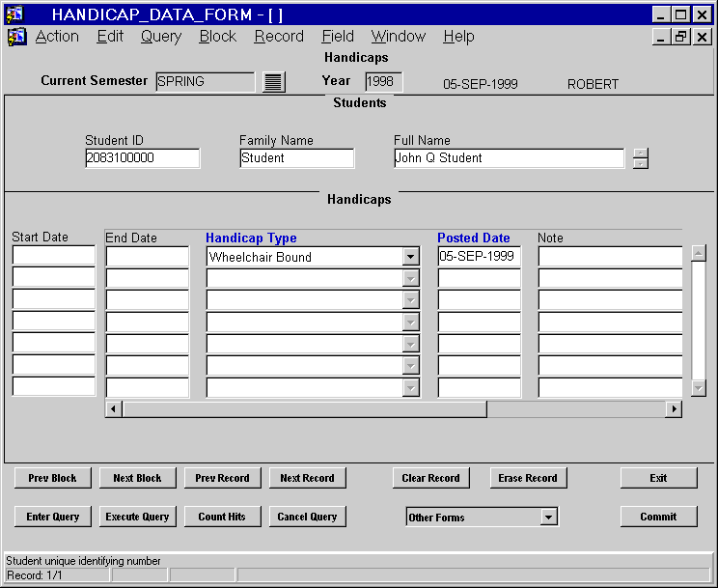This screenshot has width=718, height=588.
Task: Click the document icon beside Action menu
Action: pyautogui.click(x=17, y=37)
